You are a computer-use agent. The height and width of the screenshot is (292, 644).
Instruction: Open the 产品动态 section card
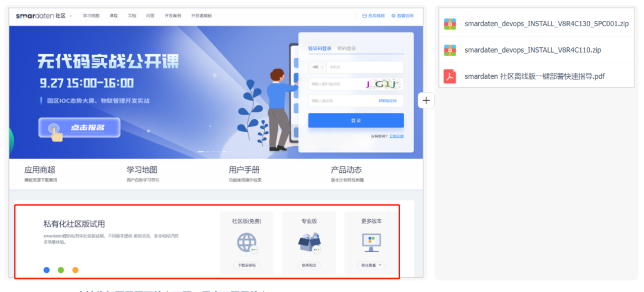(x=347, y=174)
